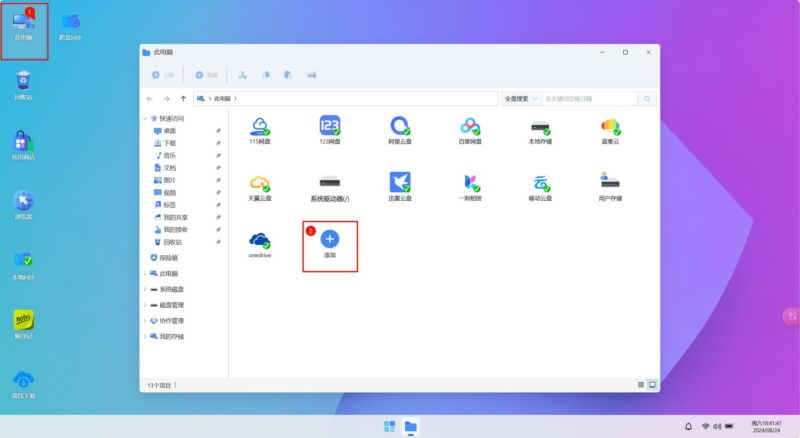Open 阿里云盘 cloud storage

click(x=400, y=126)
